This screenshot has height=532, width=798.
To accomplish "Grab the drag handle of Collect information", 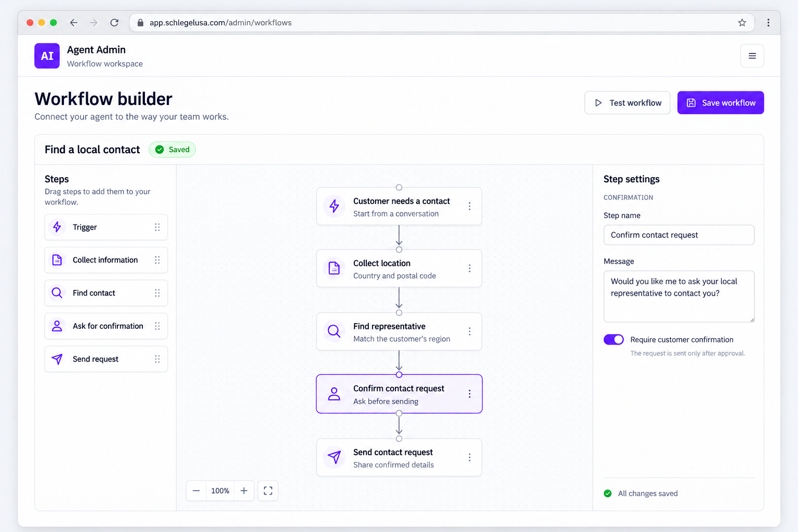I will pos(157,260).
